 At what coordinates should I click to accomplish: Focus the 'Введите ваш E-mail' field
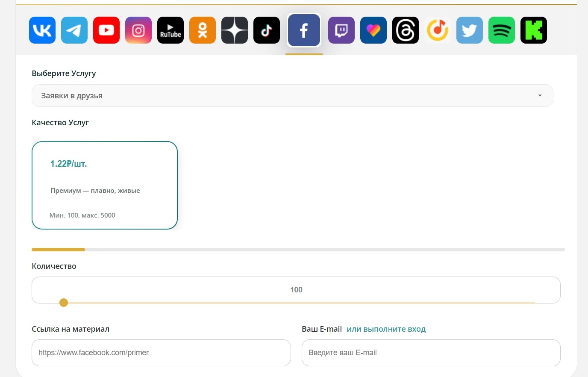431,353
